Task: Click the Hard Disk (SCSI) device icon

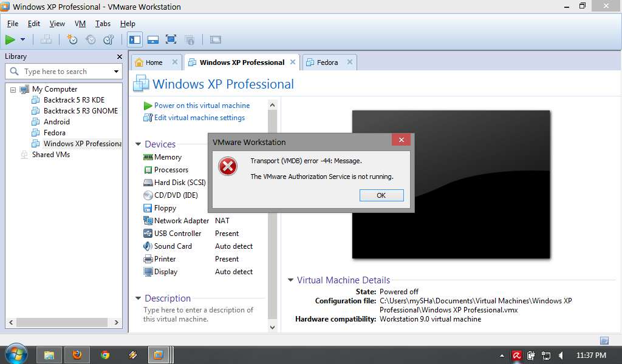Action: (148, 183)
